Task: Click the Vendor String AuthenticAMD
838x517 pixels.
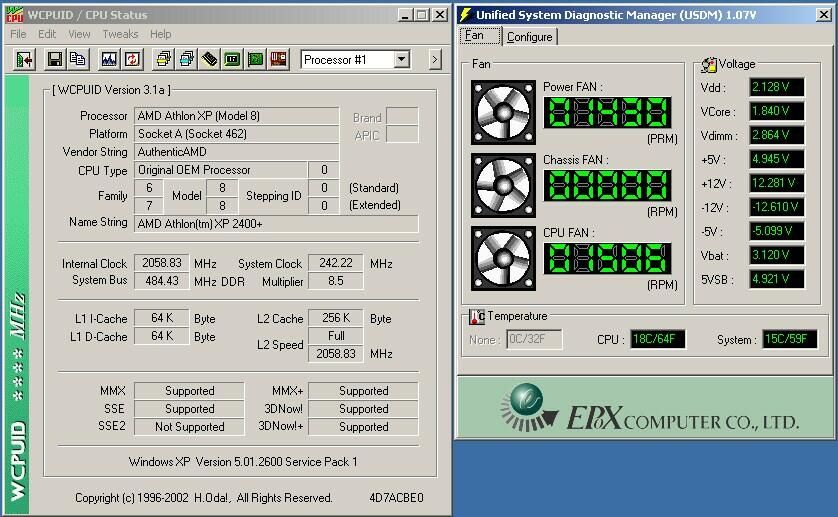Action: (236, 152)
